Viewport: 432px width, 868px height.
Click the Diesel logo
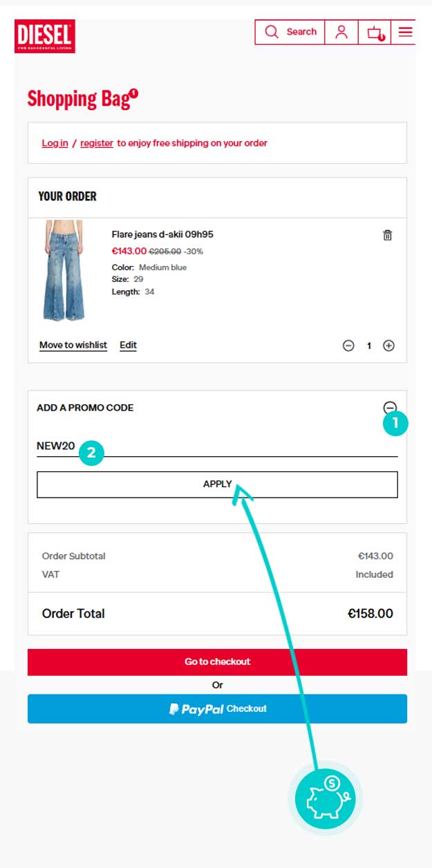(x=45, y=36)
